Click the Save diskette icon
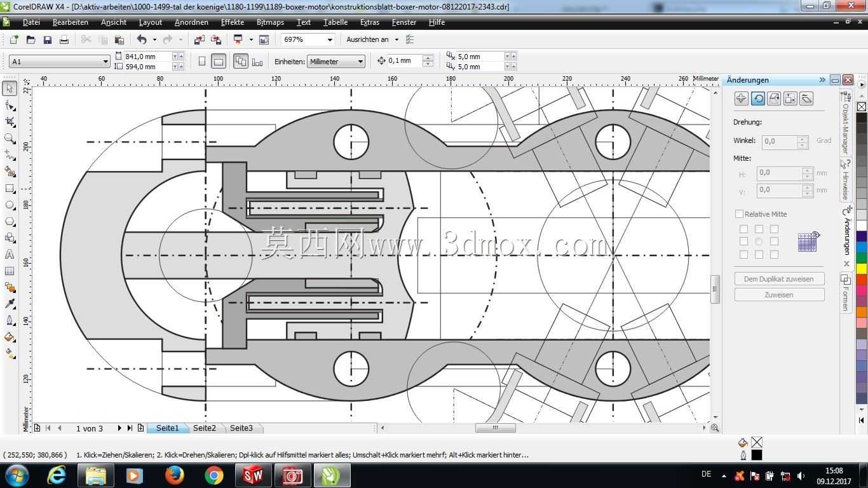The image size is (868, 488). coord(47,39)
